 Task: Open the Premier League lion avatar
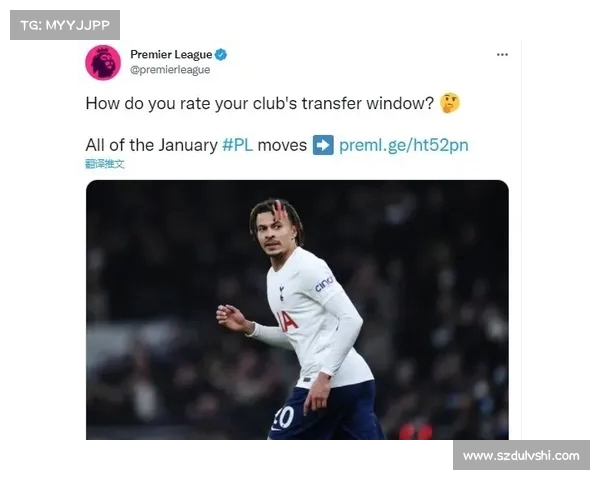(103, 62)
